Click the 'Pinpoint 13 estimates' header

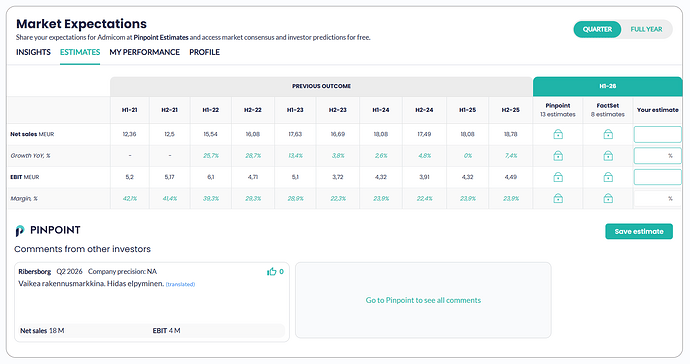coord(558,110)
